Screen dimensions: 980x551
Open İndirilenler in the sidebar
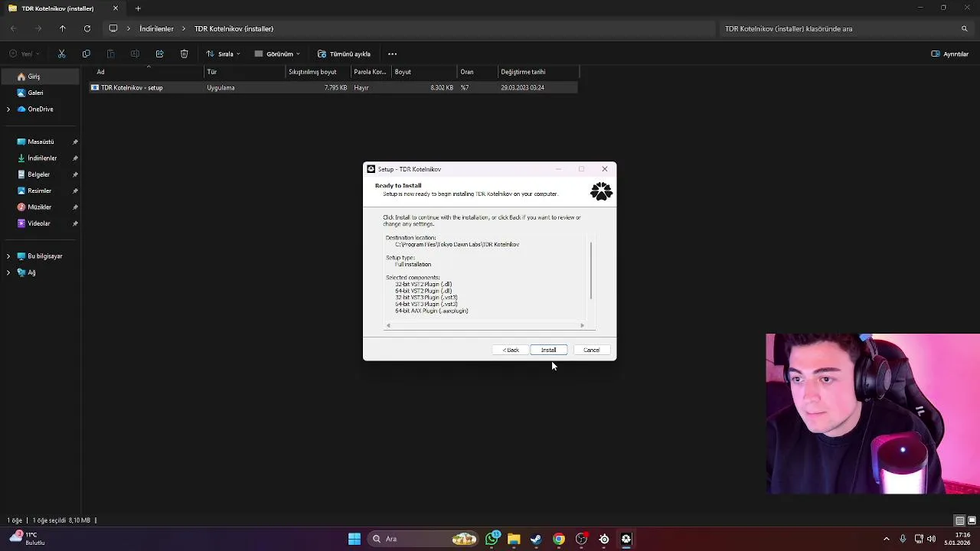[x=41, y=158]
